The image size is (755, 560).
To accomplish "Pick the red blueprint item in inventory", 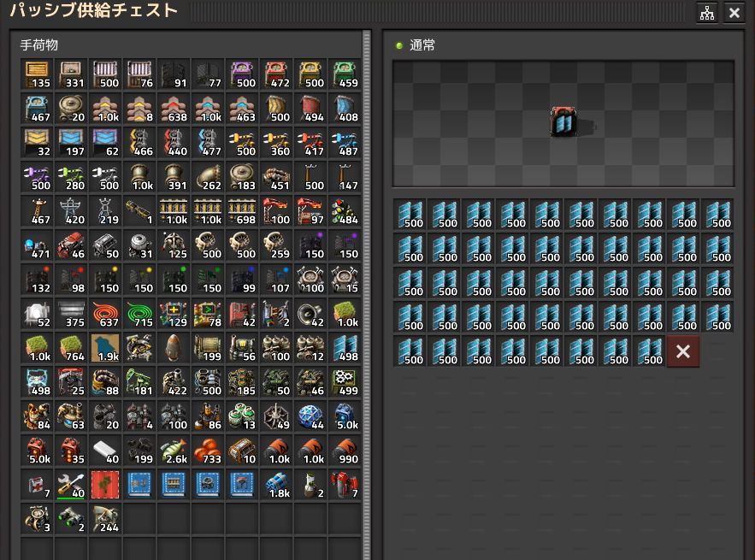I will coord(105,485).
